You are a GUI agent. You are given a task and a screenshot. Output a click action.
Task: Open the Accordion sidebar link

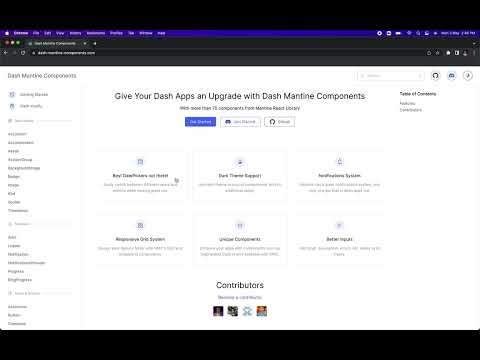click(x=17, y=134)
